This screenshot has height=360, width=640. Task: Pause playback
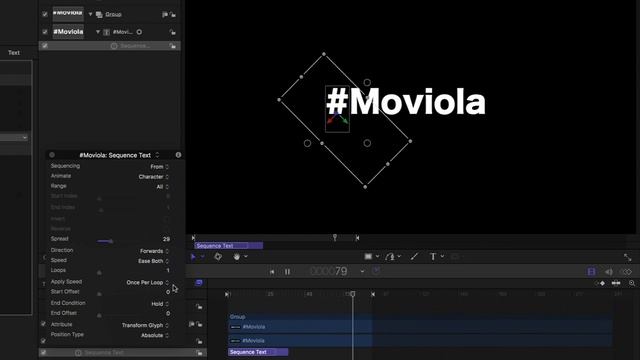tap(287, 272)
